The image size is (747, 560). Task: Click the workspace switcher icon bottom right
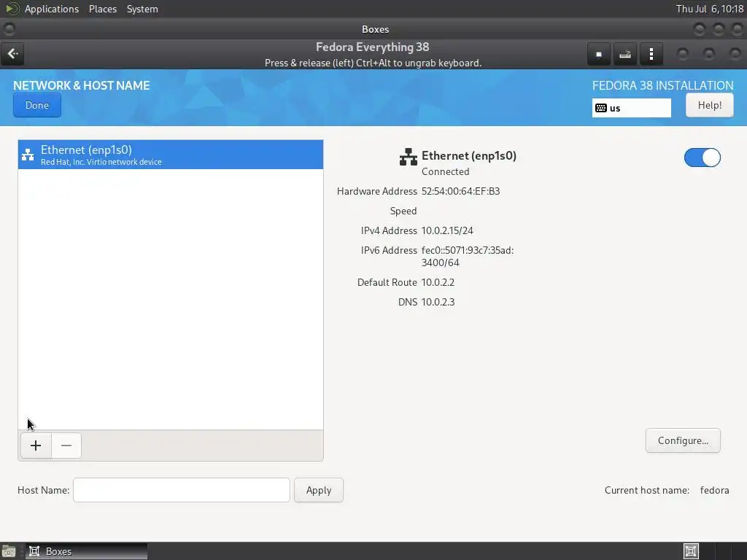pyautogui.click(x=691, y=551)
